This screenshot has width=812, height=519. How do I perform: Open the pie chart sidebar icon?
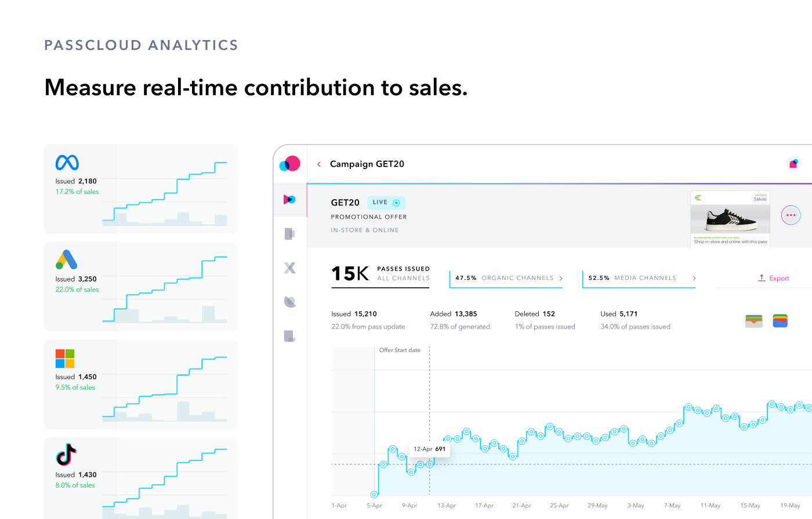[x=290, y=301]
